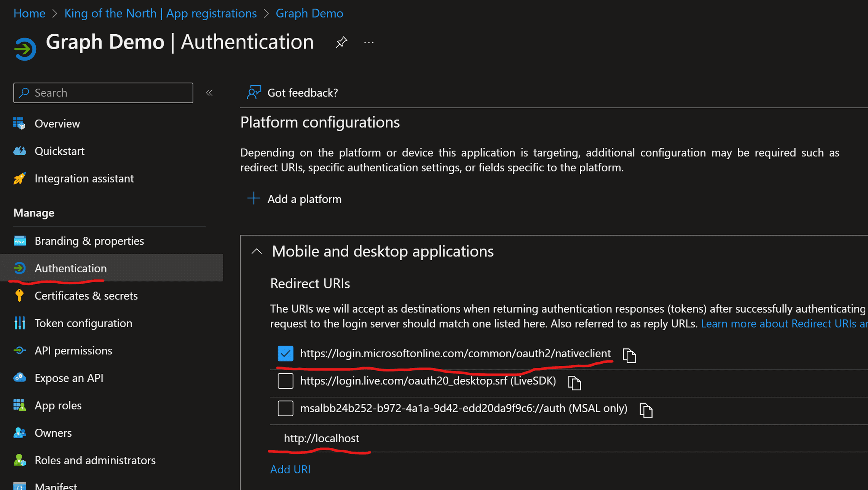Open App roles from the sidebar
The height and width of the screenshot is (490, 868).
click(58, 405)
